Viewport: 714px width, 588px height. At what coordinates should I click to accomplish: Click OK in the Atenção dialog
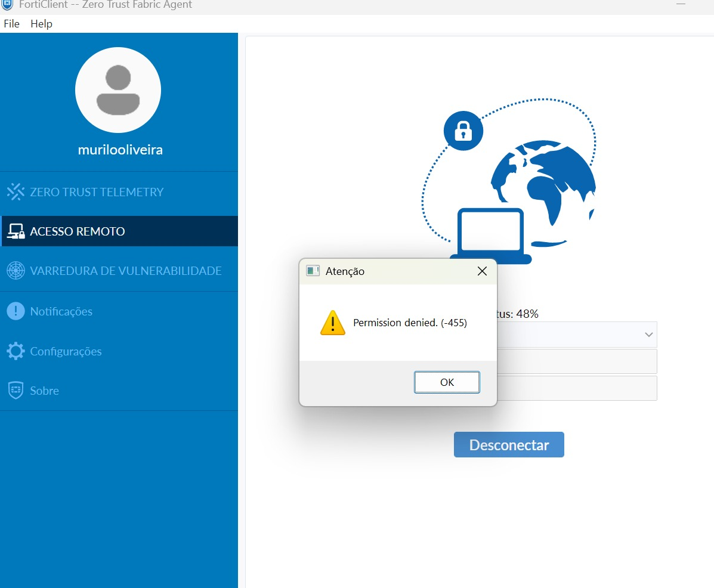pyautogui.click(x=447, y=382)
